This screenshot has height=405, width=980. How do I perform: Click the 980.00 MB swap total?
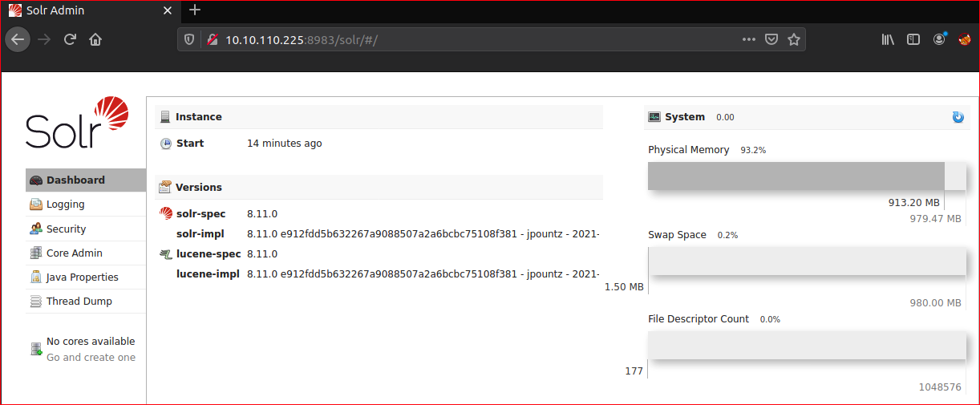coord(935,303)
